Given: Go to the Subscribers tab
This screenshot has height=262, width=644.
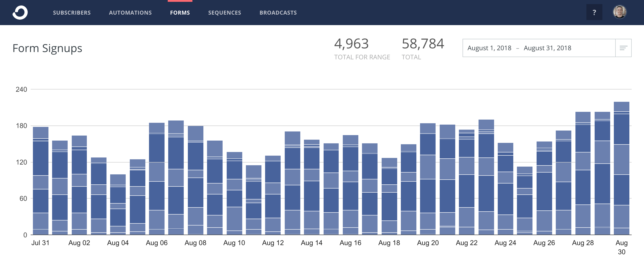Looking at the screenshot, I should (x=72, y=13).
